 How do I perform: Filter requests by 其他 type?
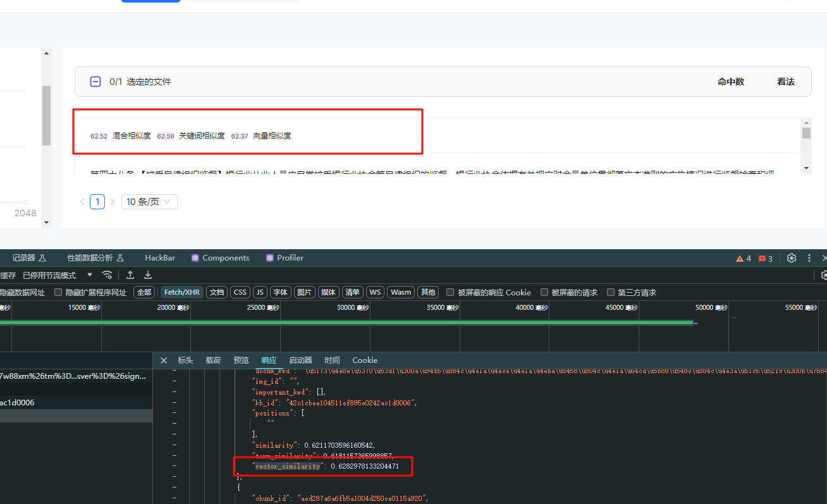click(428, 292)
